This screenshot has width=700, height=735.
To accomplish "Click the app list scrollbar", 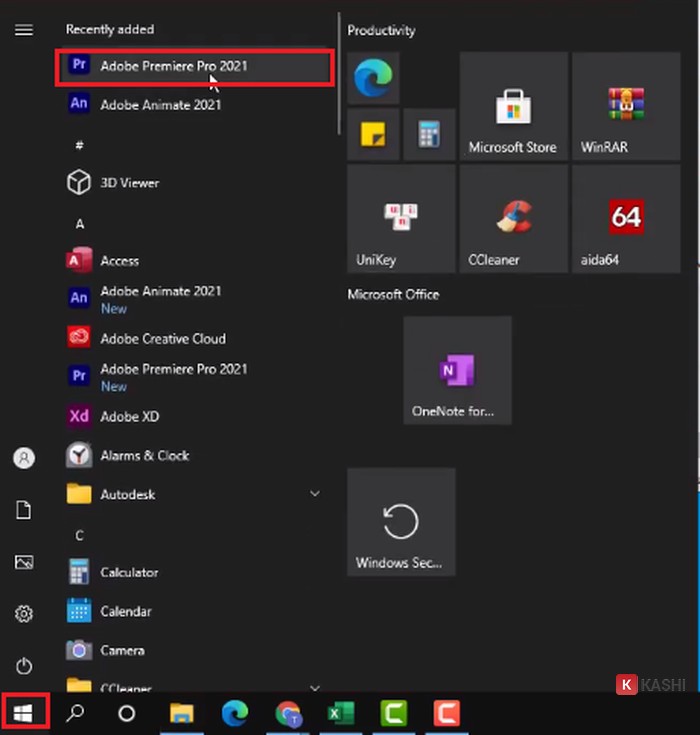I will pyautogui.click(x=339, y=74).
